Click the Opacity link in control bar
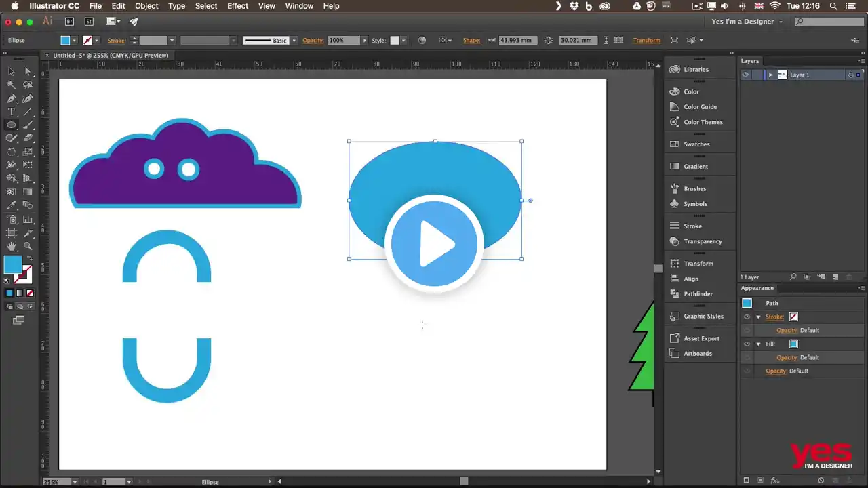This screenshot has width=868, height=488. 313,41
